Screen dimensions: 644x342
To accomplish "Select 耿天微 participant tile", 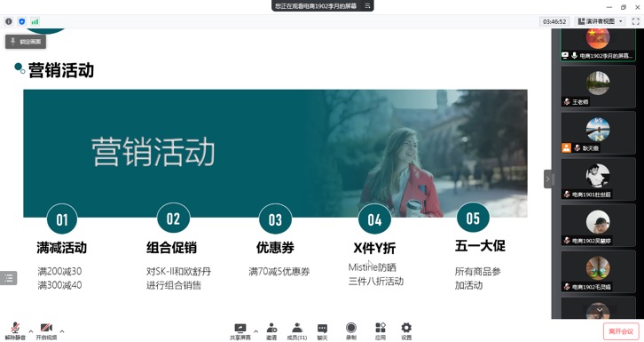I will pos(598,132).
